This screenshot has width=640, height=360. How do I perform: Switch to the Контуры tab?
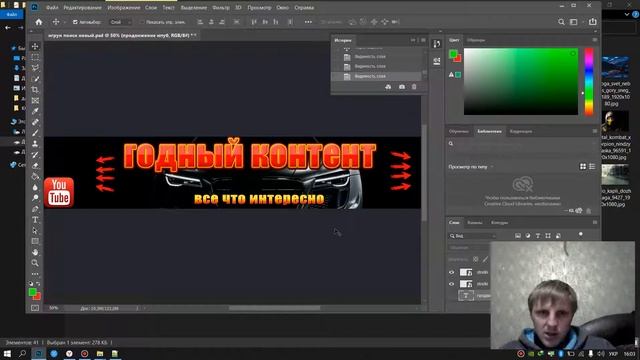click(x=499, y=223)
